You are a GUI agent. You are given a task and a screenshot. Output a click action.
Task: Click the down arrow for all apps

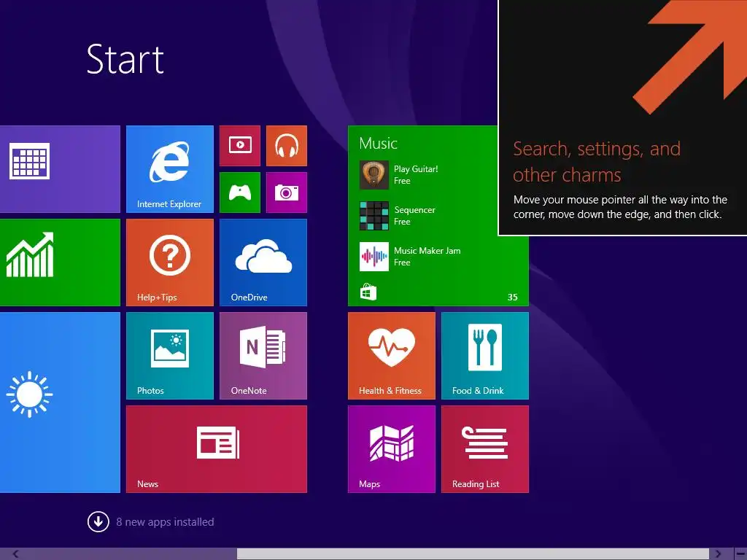tap(98, 522)
